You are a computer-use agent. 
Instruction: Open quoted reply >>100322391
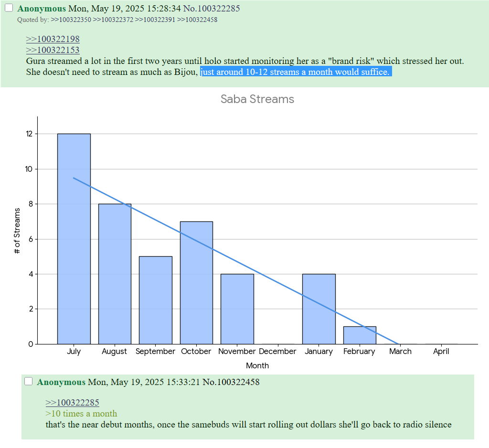(x=155, y=20)
